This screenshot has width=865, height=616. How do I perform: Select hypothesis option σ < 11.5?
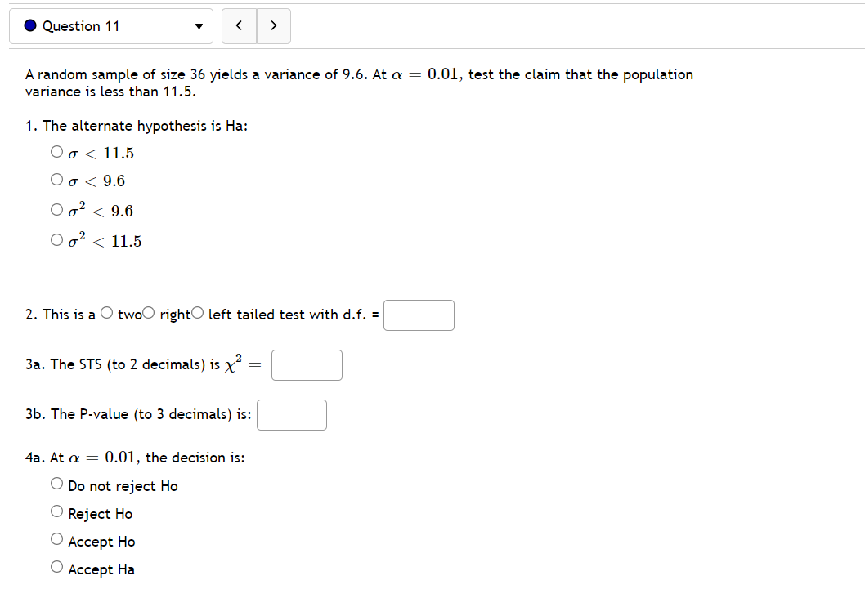point(56,150)
